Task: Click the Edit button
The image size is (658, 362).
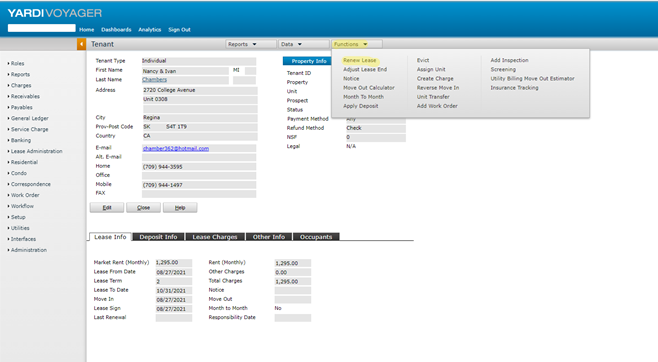Action: tap(107, 208)
